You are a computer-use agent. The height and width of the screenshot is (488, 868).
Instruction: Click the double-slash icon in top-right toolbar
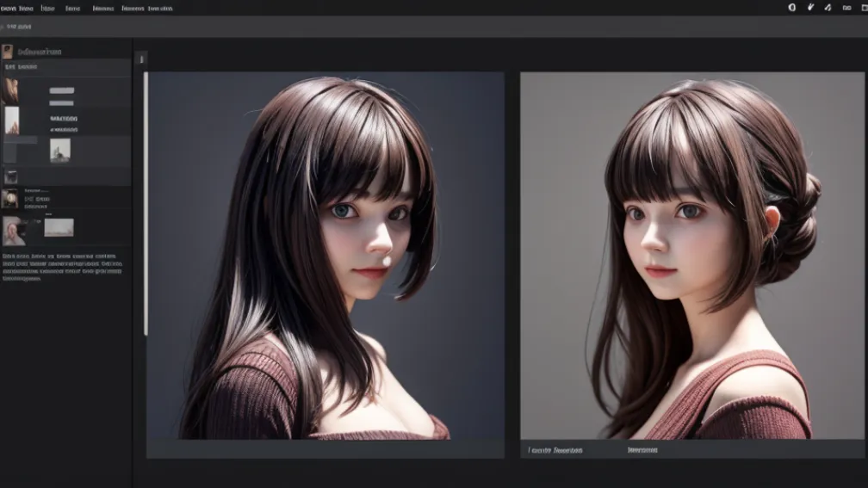(x=828, y=8)
